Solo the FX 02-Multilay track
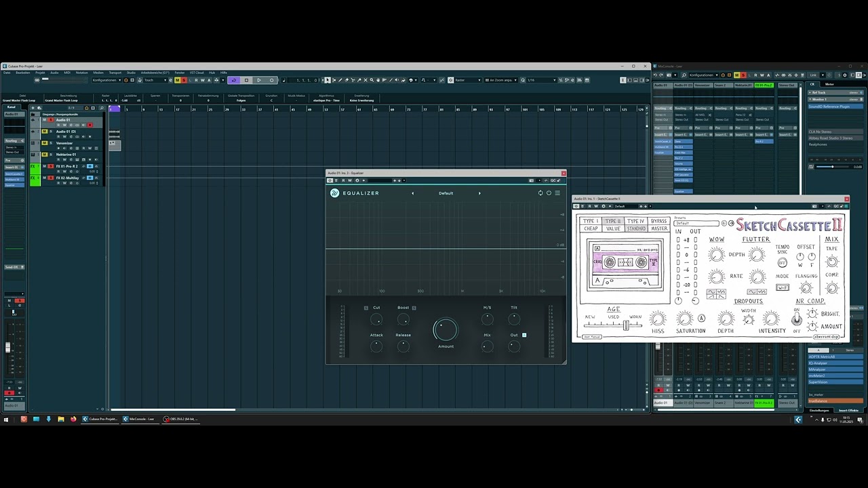The height and width of the screenshot is (488, 868). click(x=50, y=178)
